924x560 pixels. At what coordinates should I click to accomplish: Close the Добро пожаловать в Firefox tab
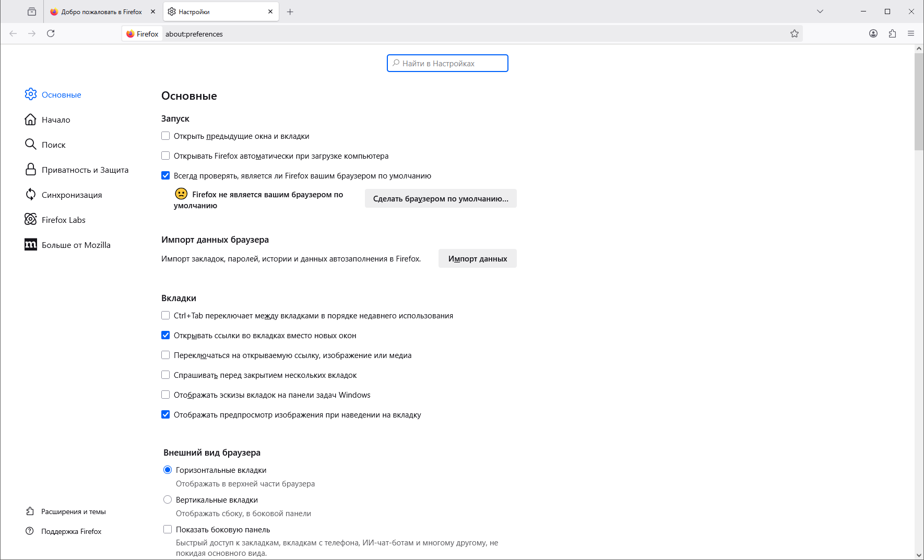coord(153,11)
